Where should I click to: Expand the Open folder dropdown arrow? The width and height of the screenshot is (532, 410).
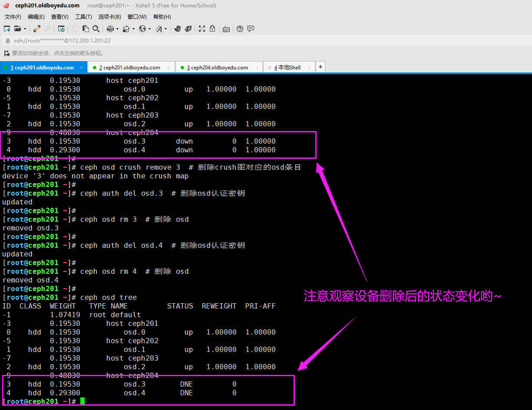(25, 29)
